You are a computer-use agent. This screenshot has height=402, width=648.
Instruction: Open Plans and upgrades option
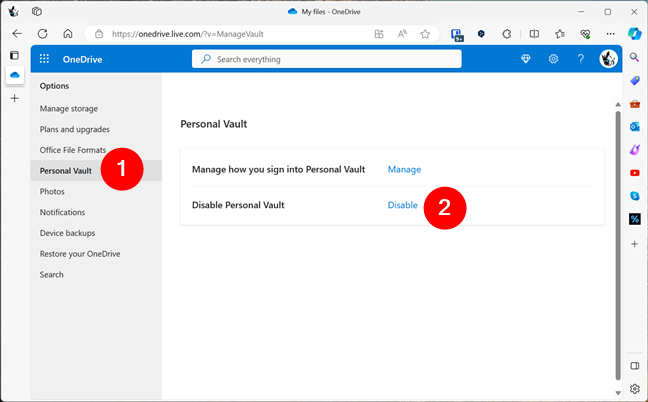[x=75, y=129]
